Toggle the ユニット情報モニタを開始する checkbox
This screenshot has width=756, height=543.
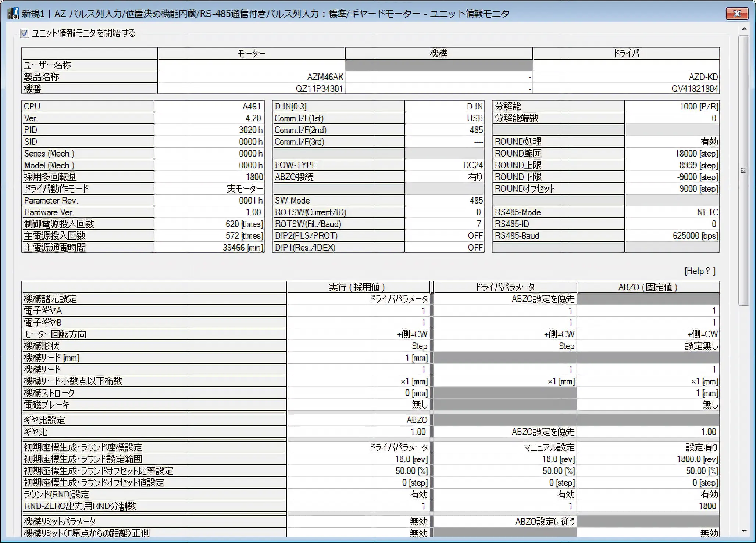[25, 33]
